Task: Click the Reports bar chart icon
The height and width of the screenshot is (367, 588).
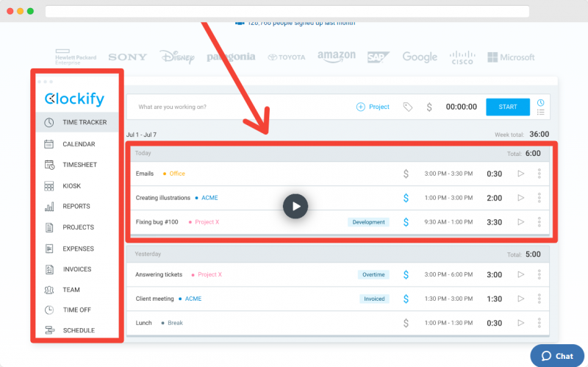Action: 49,207
